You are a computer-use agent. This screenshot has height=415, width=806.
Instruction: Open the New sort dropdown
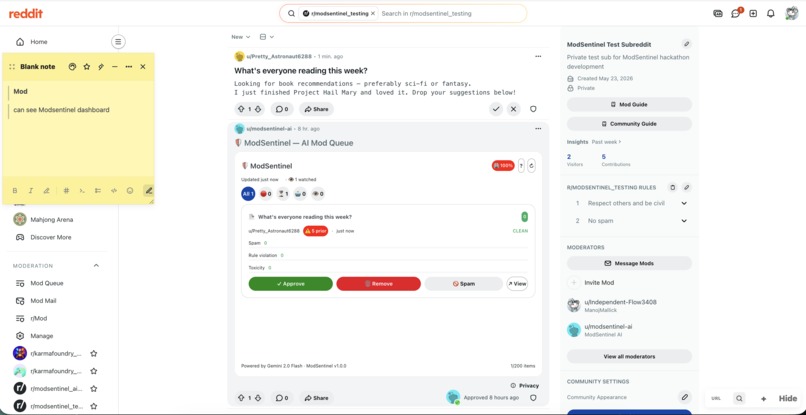coord(241,37)
